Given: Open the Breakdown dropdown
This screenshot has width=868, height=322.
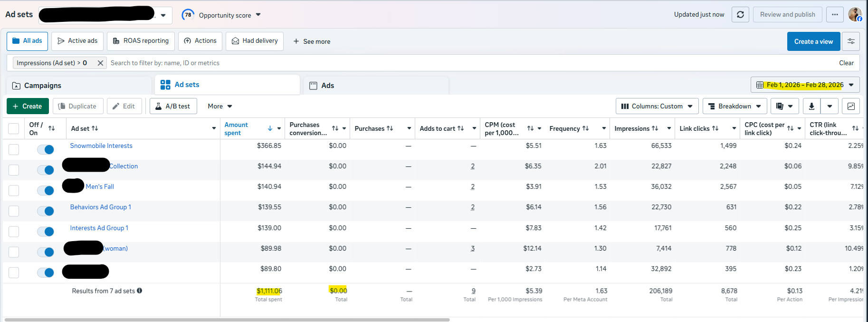Looking at the screenshot, I should click(x=734, y=106).
